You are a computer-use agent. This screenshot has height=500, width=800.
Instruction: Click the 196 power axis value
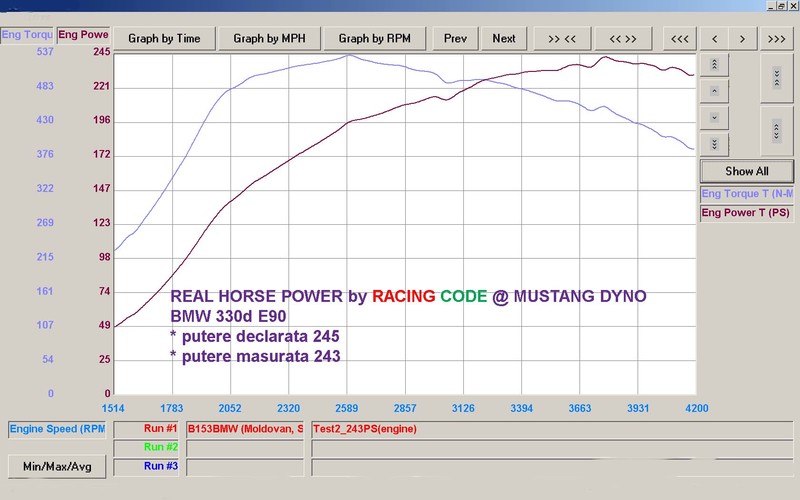click(x=102, y=120)
